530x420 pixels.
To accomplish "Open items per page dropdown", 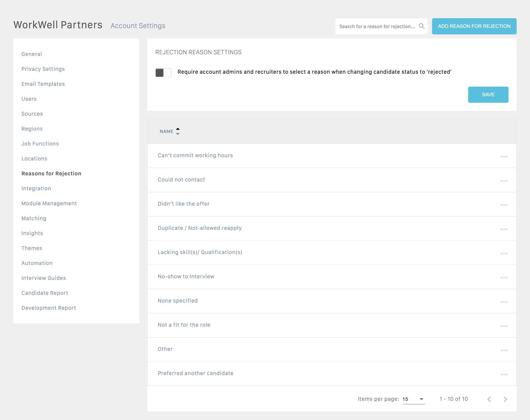I will (414, 399).
